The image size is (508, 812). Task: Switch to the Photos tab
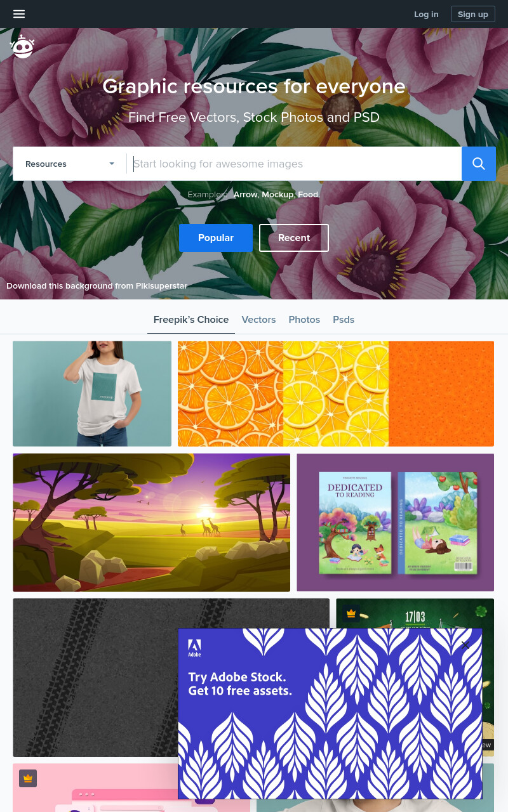[x=304, y=320]
